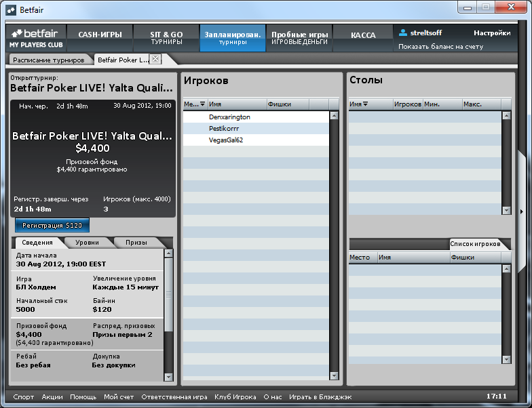Click down arrow of Список игроков scrollbar
532x408 pixels.
[506, 359]
